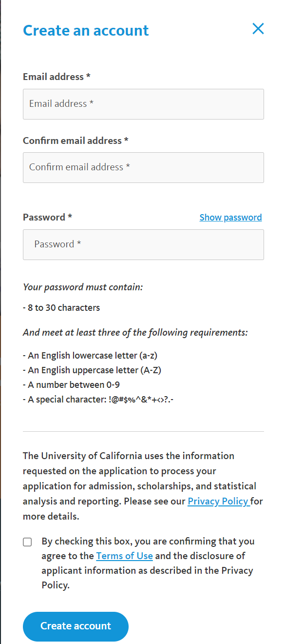Open the Privacy Policy link
Screen dimensions: 285x644
point(219,502)
